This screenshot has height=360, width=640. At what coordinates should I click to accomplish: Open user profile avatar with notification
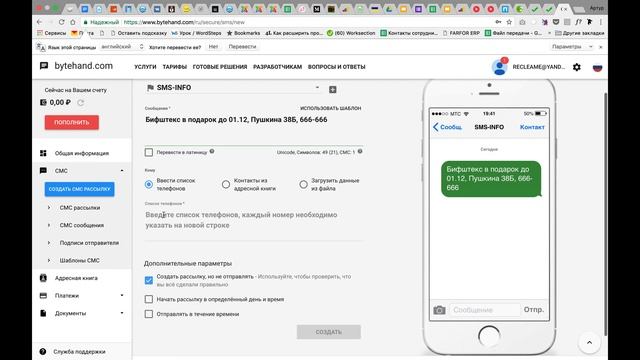click(x=500, y=67)
